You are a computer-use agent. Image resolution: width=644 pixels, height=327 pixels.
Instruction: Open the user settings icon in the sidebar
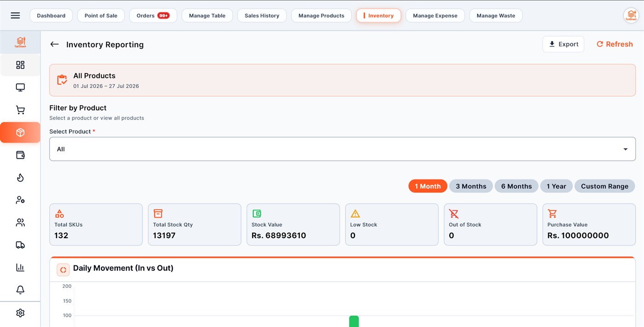20,200
